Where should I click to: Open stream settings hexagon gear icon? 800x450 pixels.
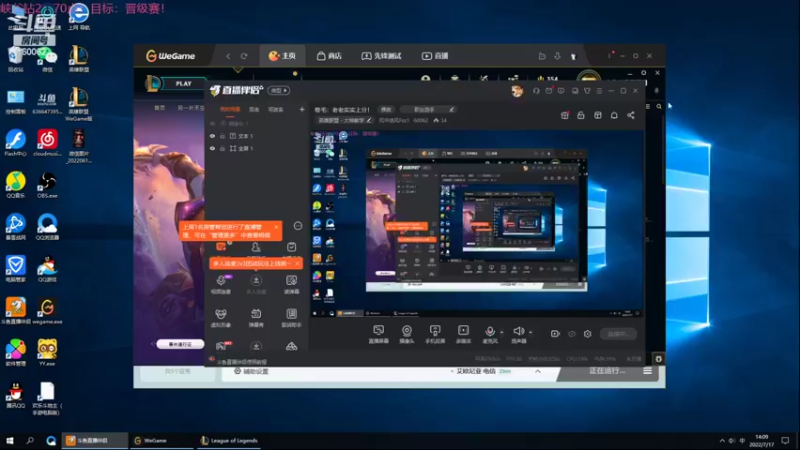click(x=588, y=334)
